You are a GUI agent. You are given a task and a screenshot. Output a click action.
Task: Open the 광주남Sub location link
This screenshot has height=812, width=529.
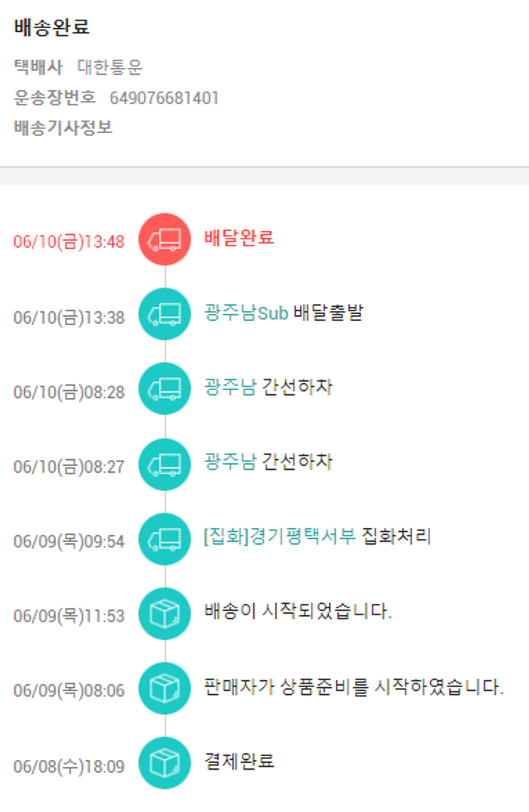click(246, 313)
